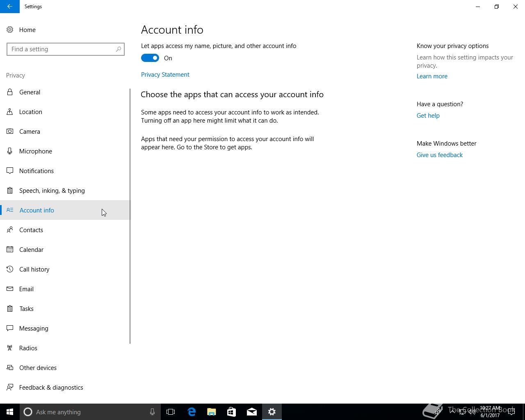Click the Account info icon in sidebar
The width and height of the screenshot is (525, 420).
(x=10, y=210)
